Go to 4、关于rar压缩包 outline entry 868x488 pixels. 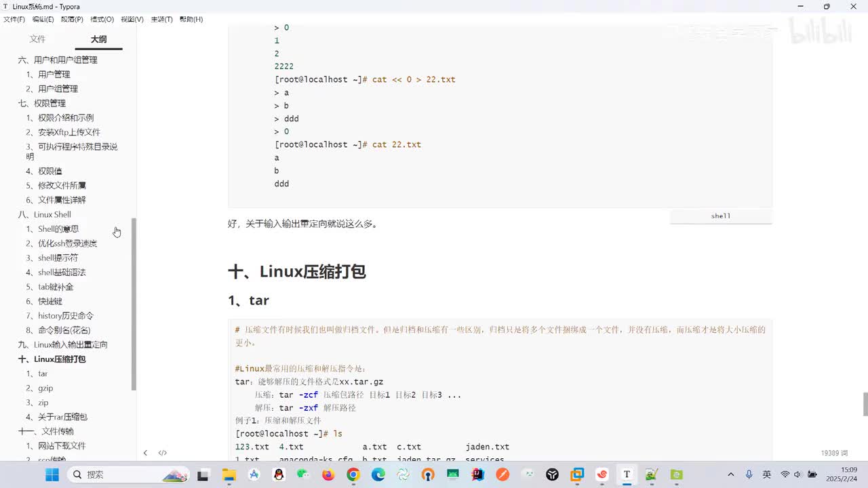click(x=57, y=418)
